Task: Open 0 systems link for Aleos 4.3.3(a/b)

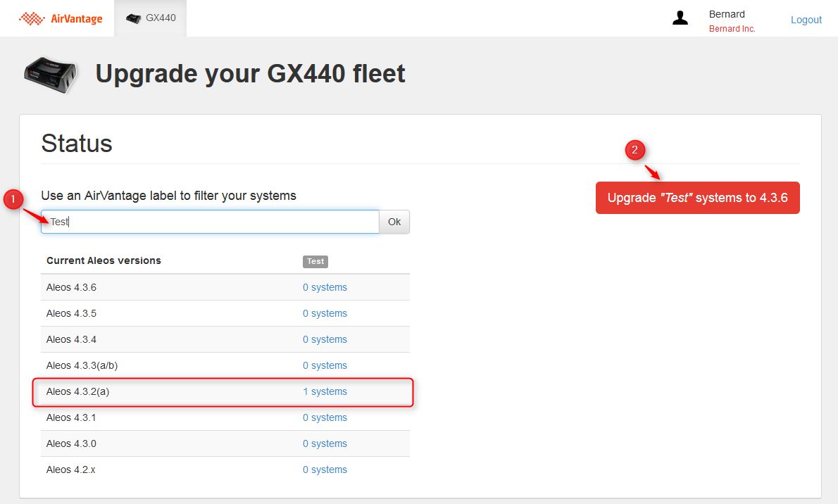Action: coord(325,365)
